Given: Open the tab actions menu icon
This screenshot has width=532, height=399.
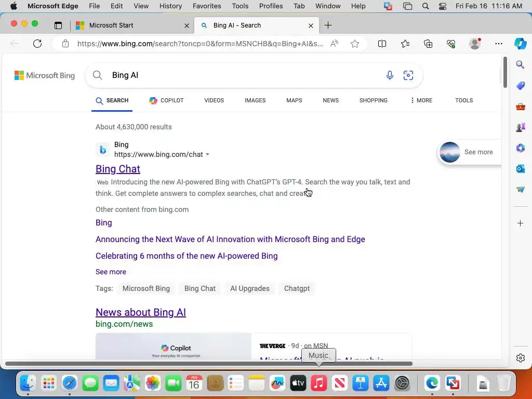Looking at the screenshot, I should [58, 25].
